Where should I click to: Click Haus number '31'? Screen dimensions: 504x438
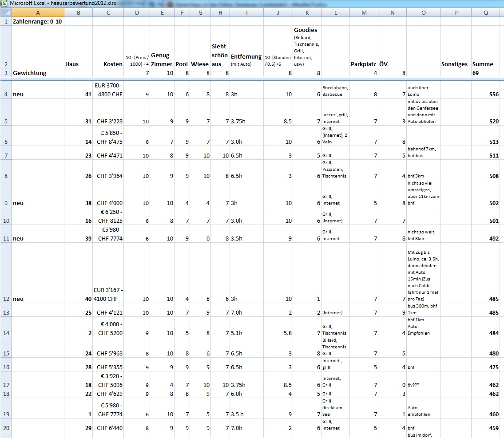pyautogui.click(x=79, y=112)
